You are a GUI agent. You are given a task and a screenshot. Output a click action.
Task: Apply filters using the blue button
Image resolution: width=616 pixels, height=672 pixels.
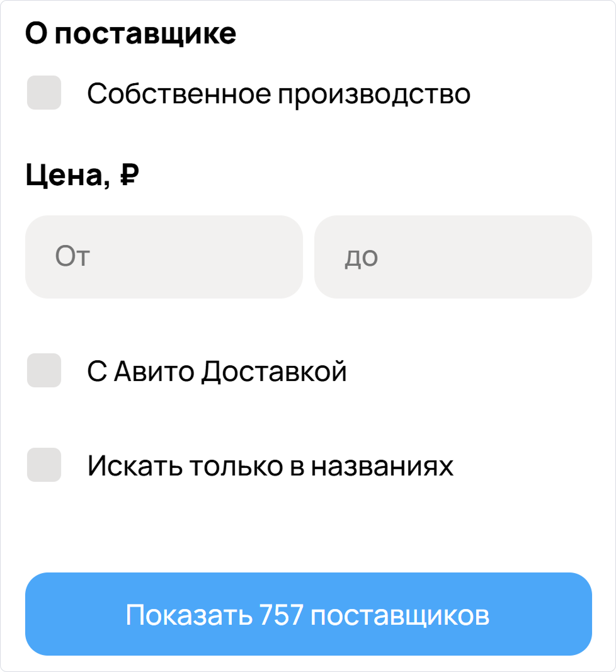click(x=308, y=615)
